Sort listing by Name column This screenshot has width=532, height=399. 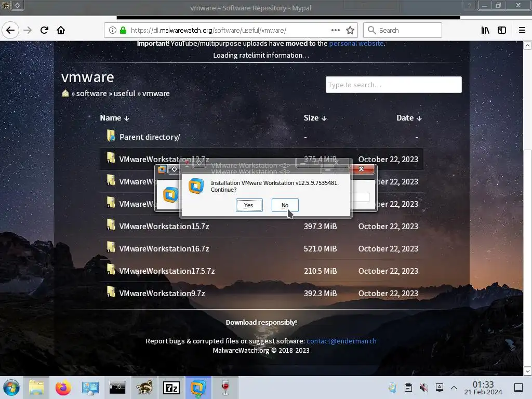[114, 118]
